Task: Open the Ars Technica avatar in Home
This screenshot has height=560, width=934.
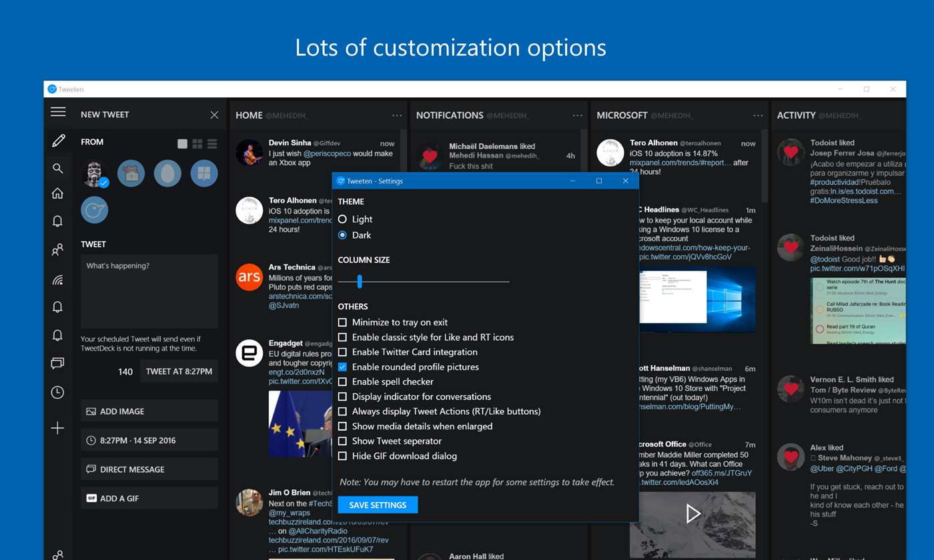Action: pyautogui.click(x=250, y=277)
